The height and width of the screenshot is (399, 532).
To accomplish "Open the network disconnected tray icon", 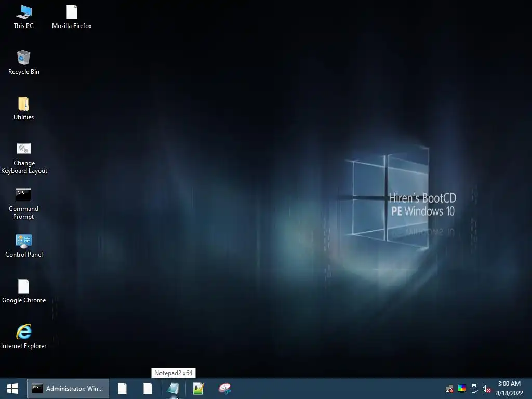I will [x=449, y=389].
